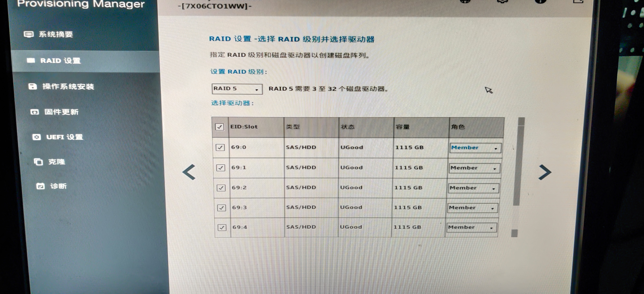
Task: Open Member role dropdown for drive 69:3
Action: [473, 208]
